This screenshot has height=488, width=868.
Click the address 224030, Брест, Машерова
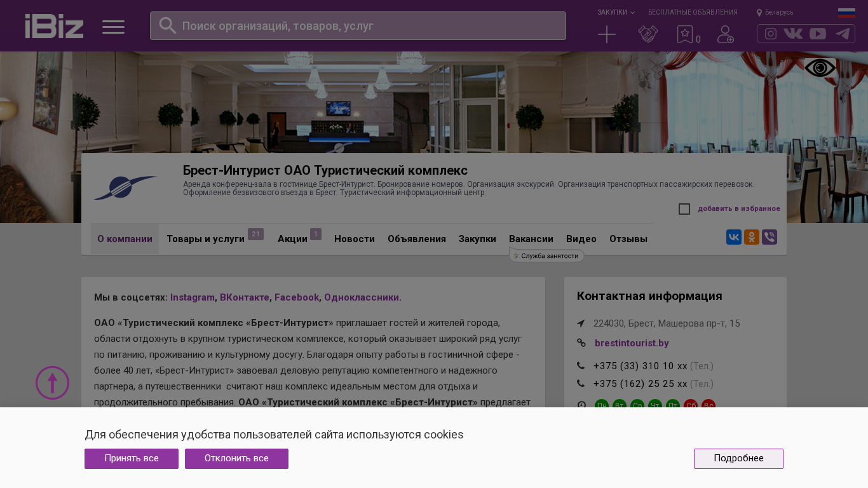pos(667,323)
